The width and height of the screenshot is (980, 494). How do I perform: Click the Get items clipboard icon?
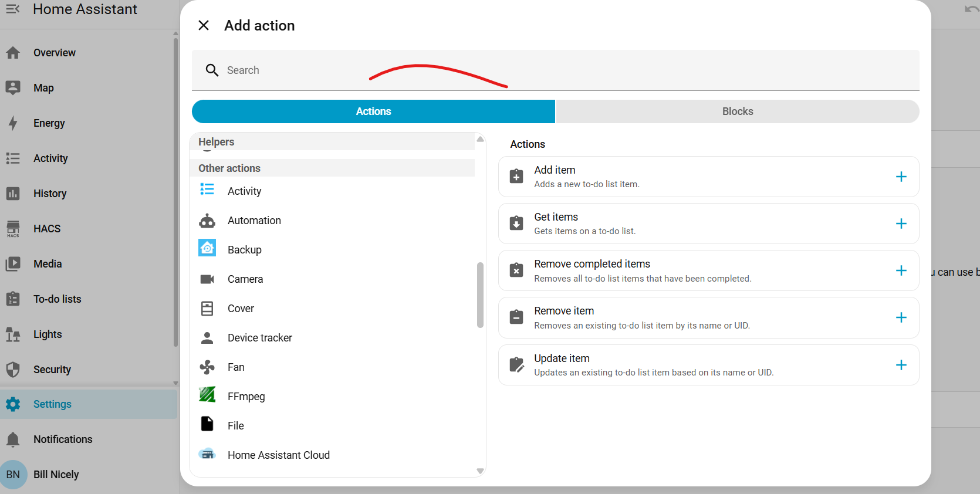click(x=516, y=223)
